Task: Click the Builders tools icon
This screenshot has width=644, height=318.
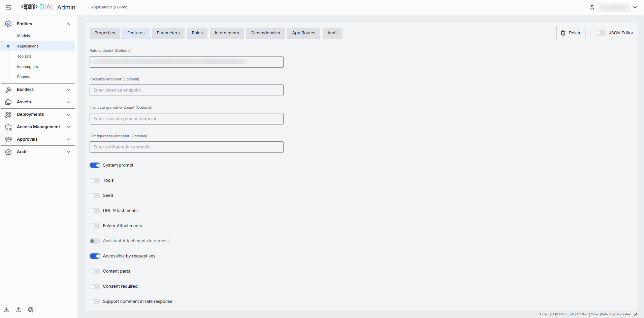Action: (8, 90)
